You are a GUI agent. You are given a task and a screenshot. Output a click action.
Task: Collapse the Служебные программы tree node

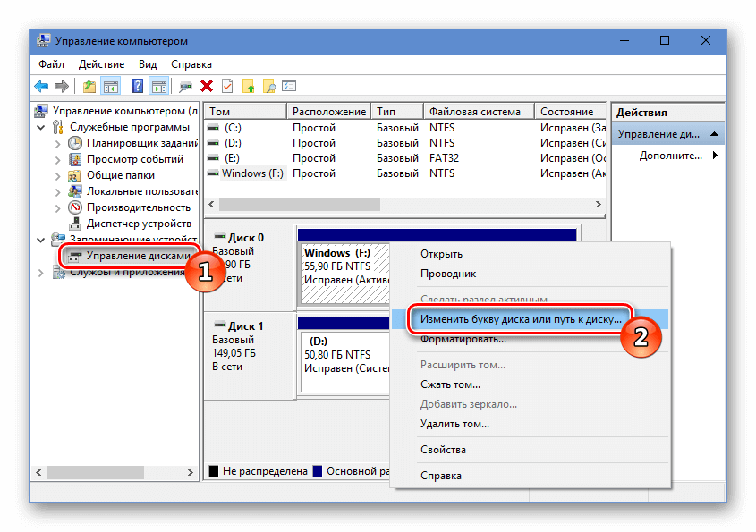[x=41, y=128]
